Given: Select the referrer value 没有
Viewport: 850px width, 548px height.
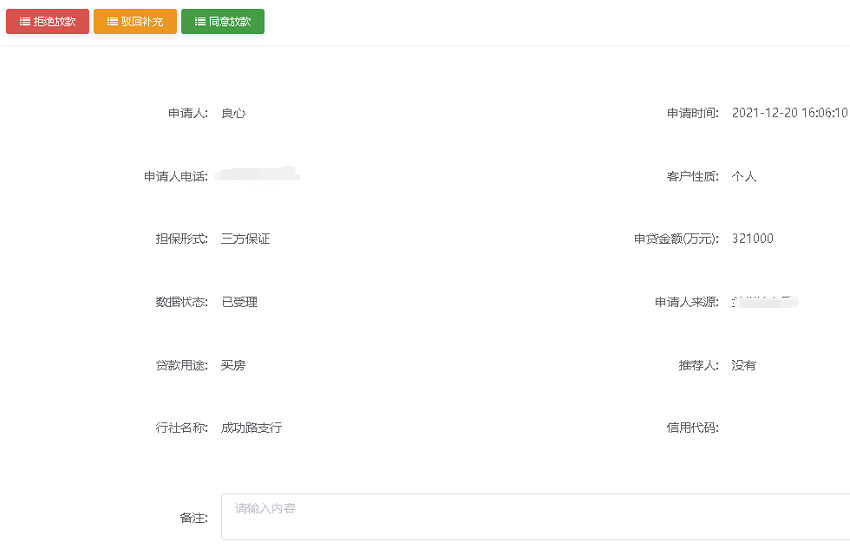Looking at the screenshot, I should [x=744, y=365].
